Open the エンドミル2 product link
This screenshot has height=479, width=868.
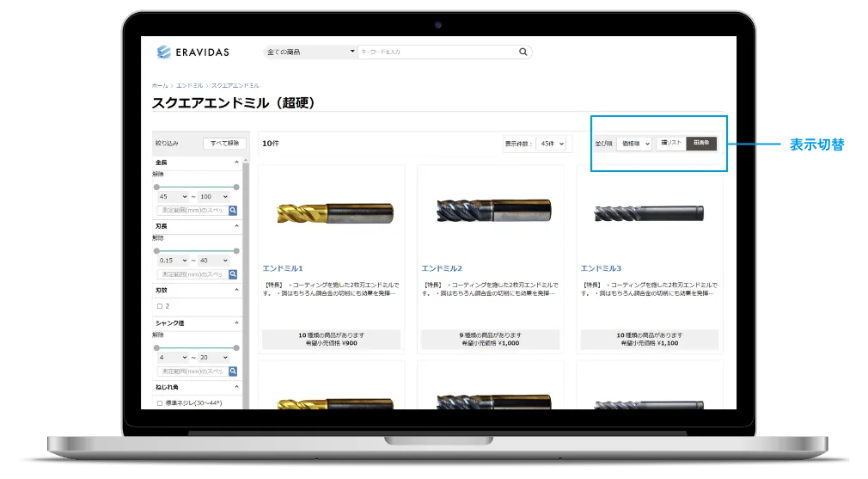click(x=442, y=268)
